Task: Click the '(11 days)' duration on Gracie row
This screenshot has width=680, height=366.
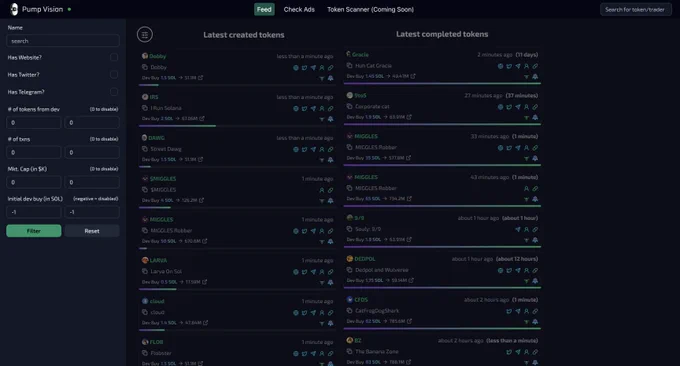Action: click(x=526, y=55)
